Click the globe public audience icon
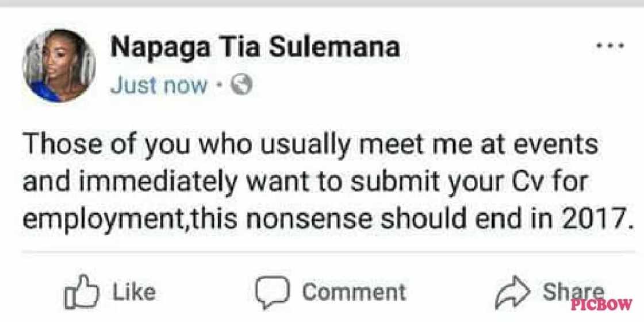Image resolution: width=644 pixels, height=322 pixels. coord(242,86)
